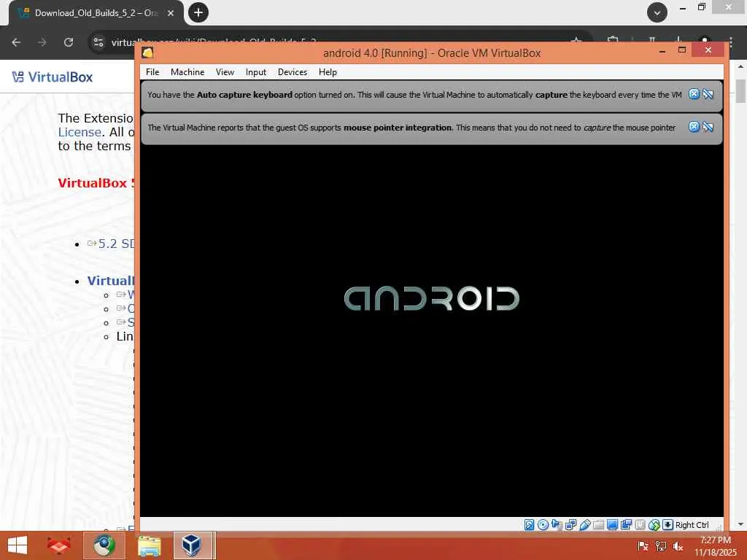Open the File menu in VirtualBox
The height and width of the screenshot is (560, 747).
tap(152, 72)
